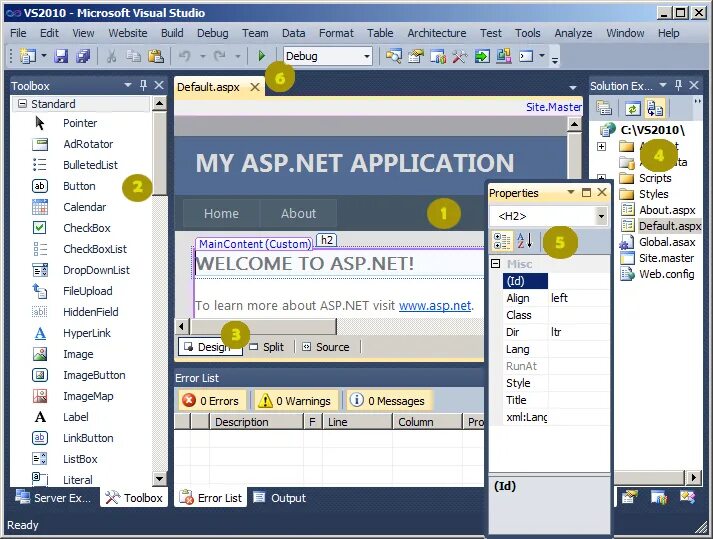Image resolution: width=713 pixels, height=539 pixels.
Task: Click the Save All icon
Action: click(83, 56)
